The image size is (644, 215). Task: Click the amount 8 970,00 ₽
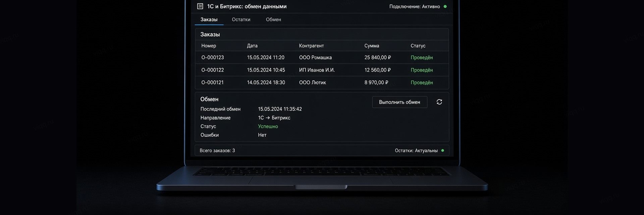coord(376,82)
